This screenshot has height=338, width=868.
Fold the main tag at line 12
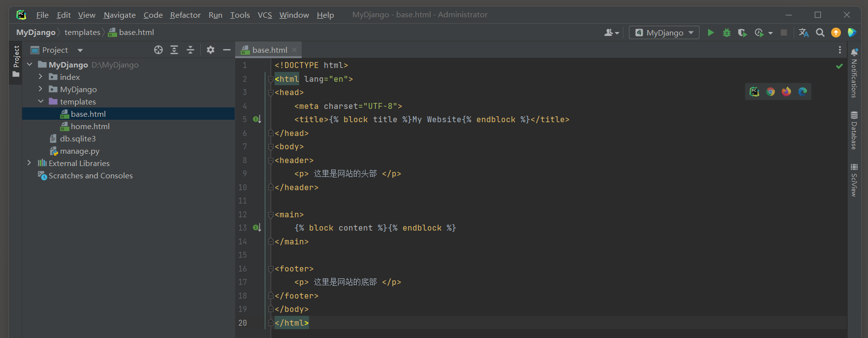271,215
